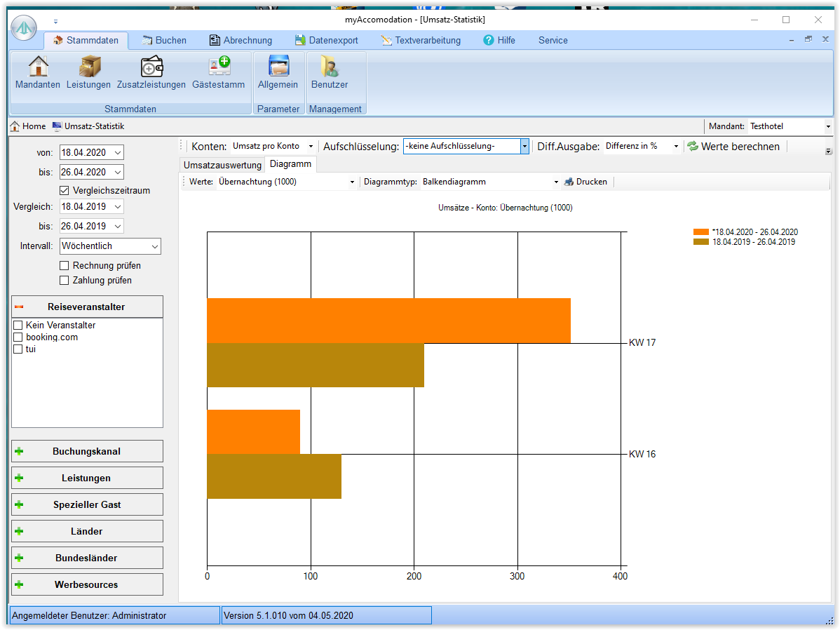Uncheck the Vergleichszeitraum checkbox

pyautogui.click(x=65, y=190)
